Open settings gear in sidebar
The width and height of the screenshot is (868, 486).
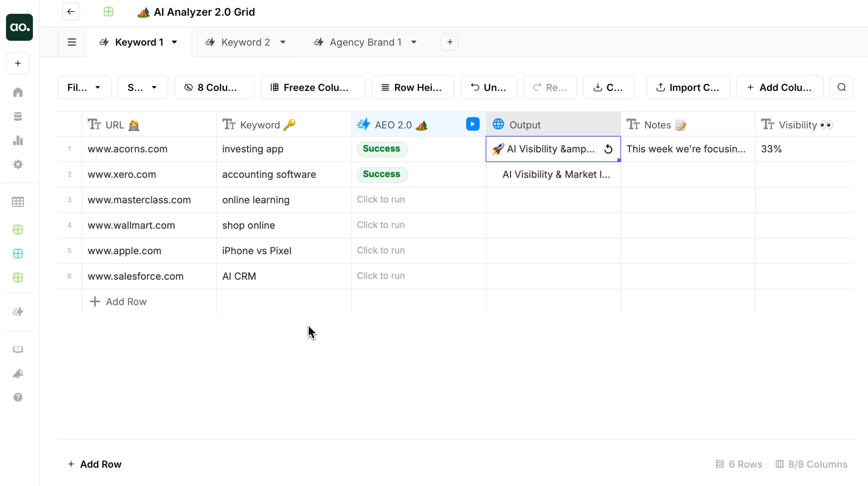(18, 164)
